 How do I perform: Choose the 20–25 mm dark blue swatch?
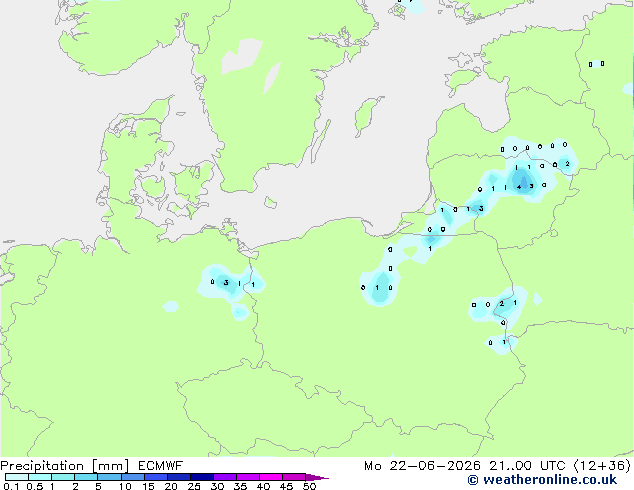pos(178,477)
